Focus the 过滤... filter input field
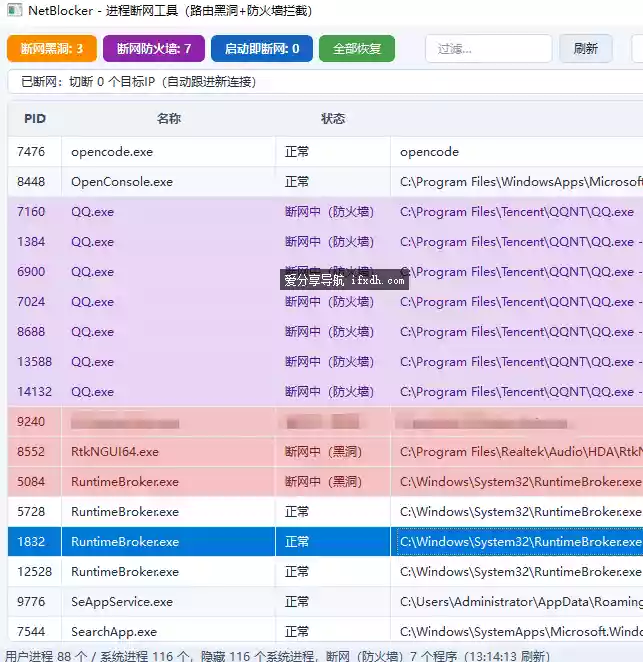The height and width of the screenshot is (662, 643). coord(488,49)
